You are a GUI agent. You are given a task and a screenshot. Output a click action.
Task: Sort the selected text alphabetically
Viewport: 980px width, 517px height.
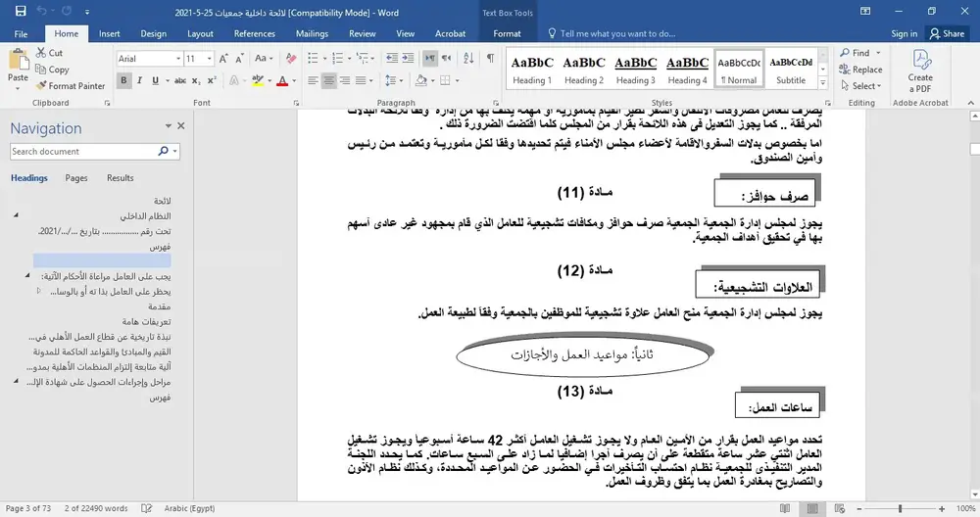pyautogui.click(x=468, y=58)
